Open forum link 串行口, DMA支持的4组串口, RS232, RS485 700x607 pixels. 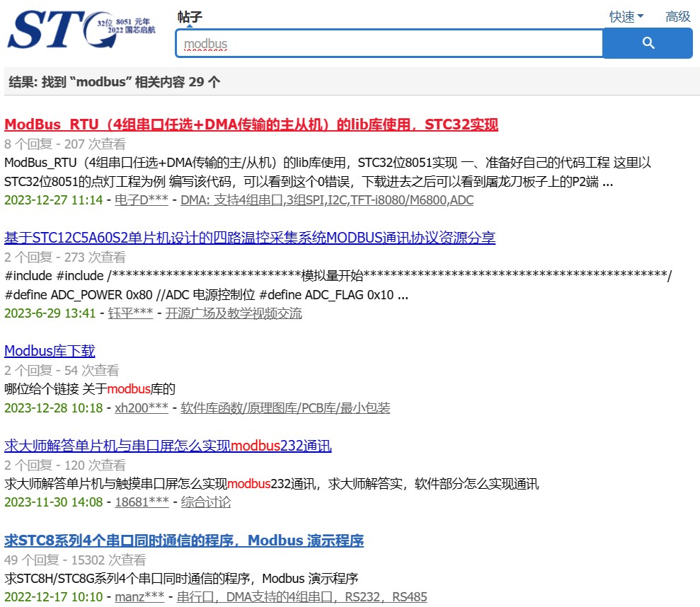(302, 596)
